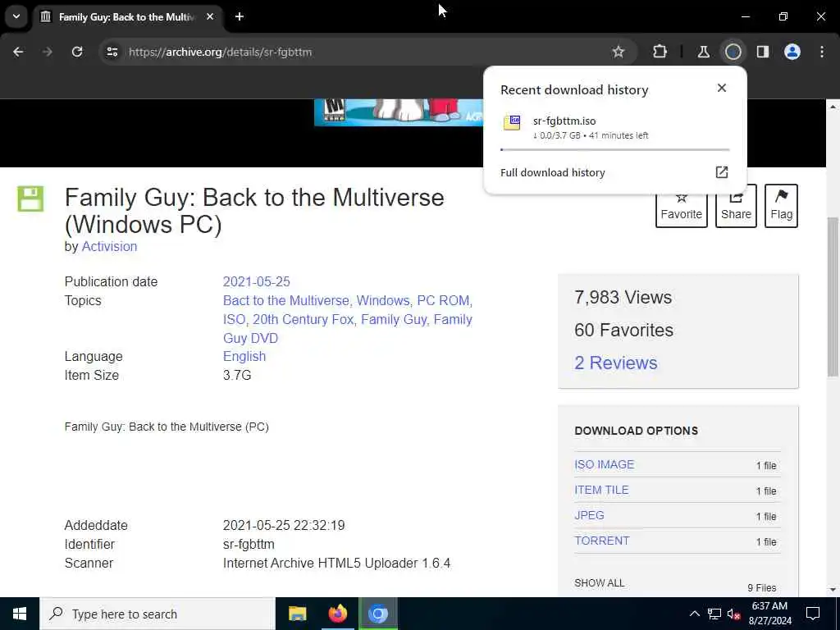Click the forward navigation arrow
The width and height of the screenshot is (840, 630).
(x=47, y=52)
